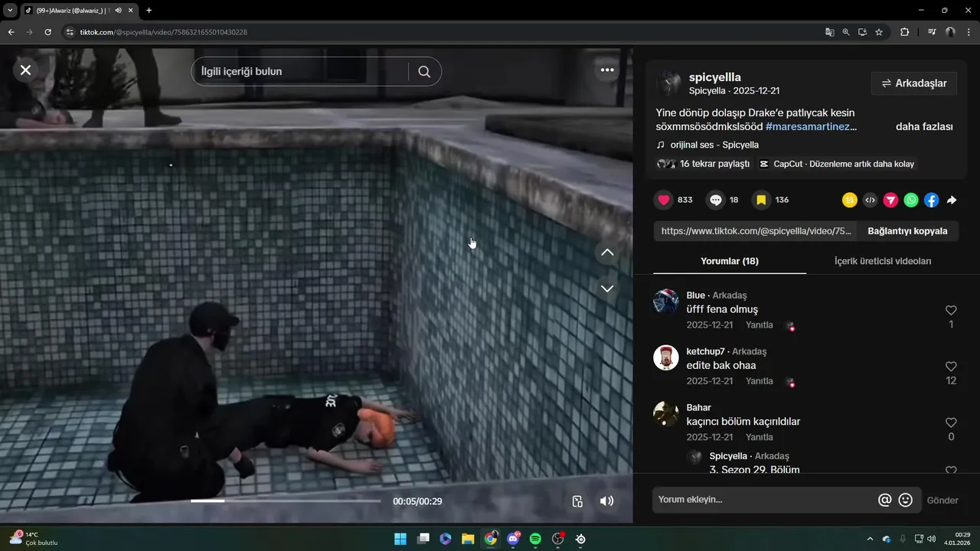Open CapCut editing promo link
This screenshot has width=980, height=551.
(x=837, y=164)
